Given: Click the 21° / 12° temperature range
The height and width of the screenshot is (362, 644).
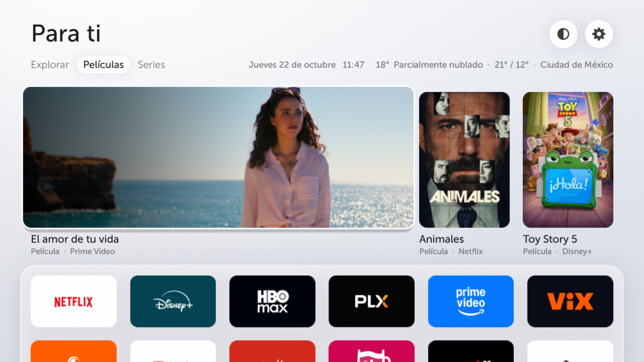Looking at the screenshot, I should 512,65.
